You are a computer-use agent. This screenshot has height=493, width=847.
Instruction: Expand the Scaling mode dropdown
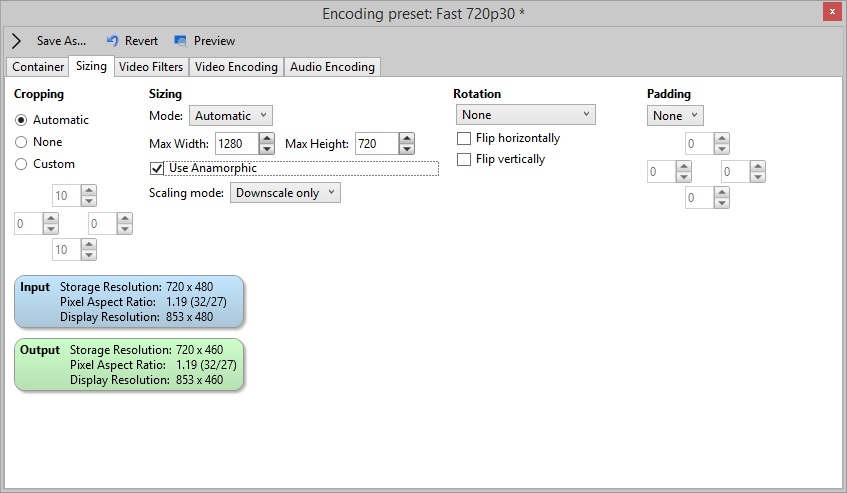285,193
